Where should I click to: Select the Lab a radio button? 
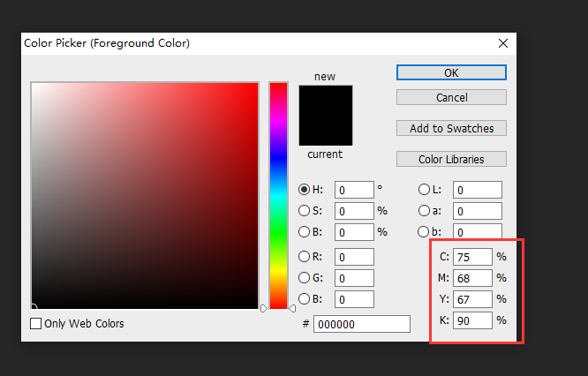click(x=424, y=211)
